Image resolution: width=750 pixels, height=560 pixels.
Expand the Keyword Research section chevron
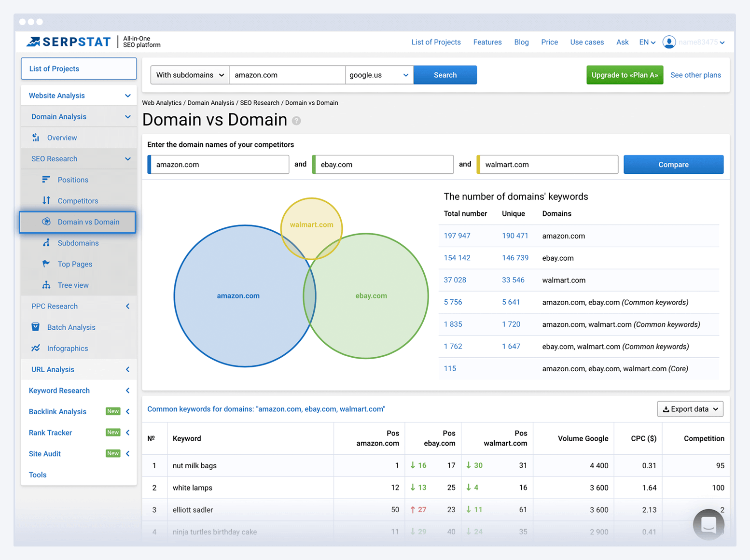point(127,391)
